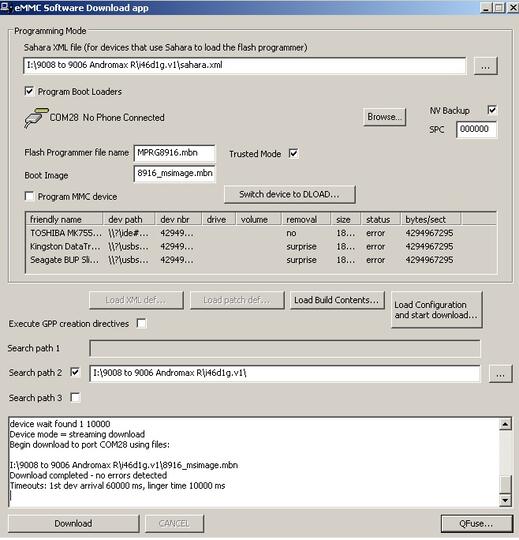Enable Execute GPP creation directives checkbox
This screenshot has height=540, width=519.
point(141,323)
